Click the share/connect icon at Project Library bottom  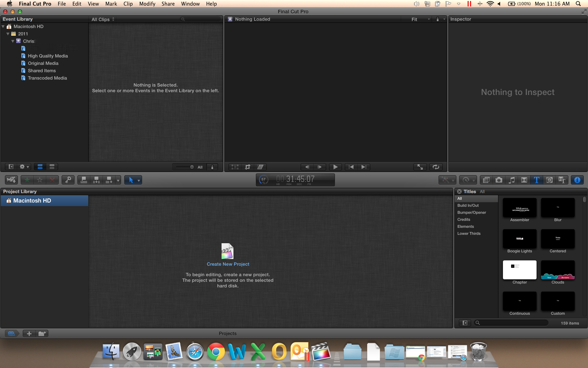12,334
